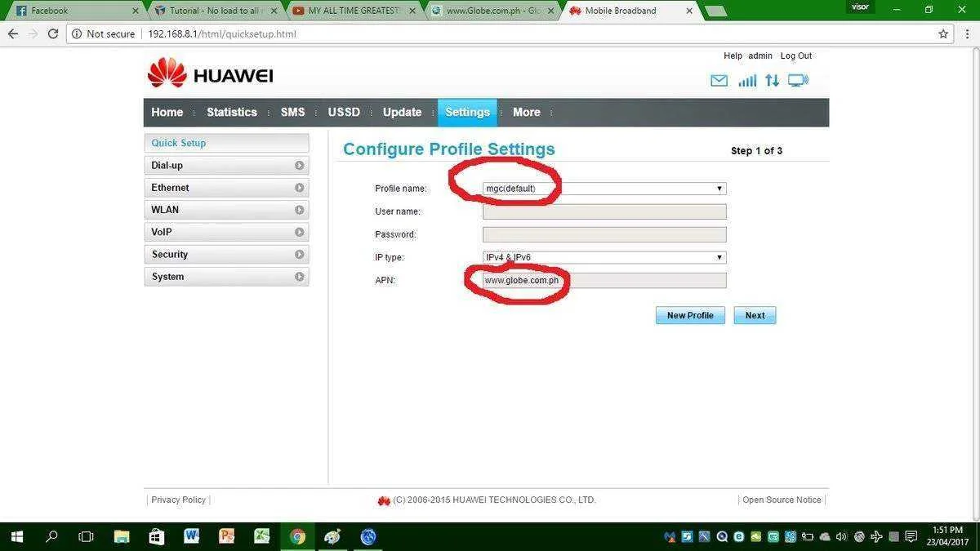Expand the Ethernet sidebar section
The width and height of the screenshot is (980, 551).
226,188
